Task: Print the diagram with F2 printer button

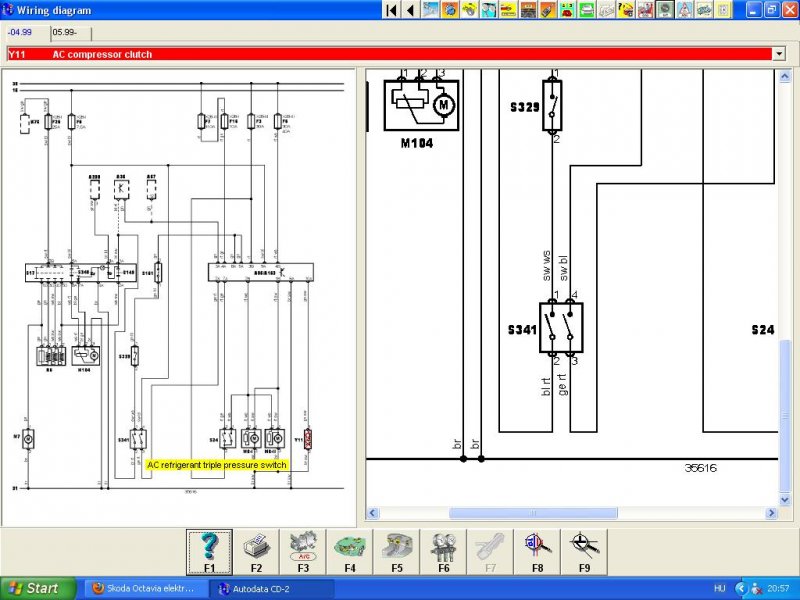Action: tap(256, 553)
